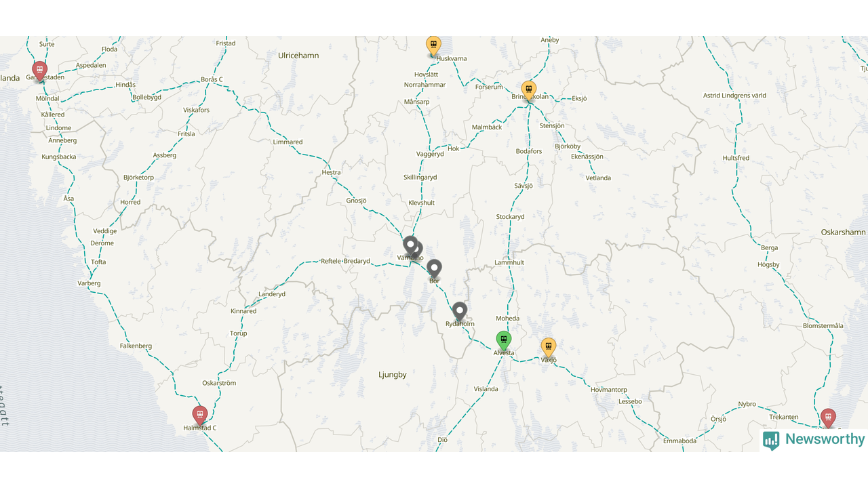Select the Astrid Lindgrens värld label
Screen dimensions: 868x488
[x=734, y=96]
